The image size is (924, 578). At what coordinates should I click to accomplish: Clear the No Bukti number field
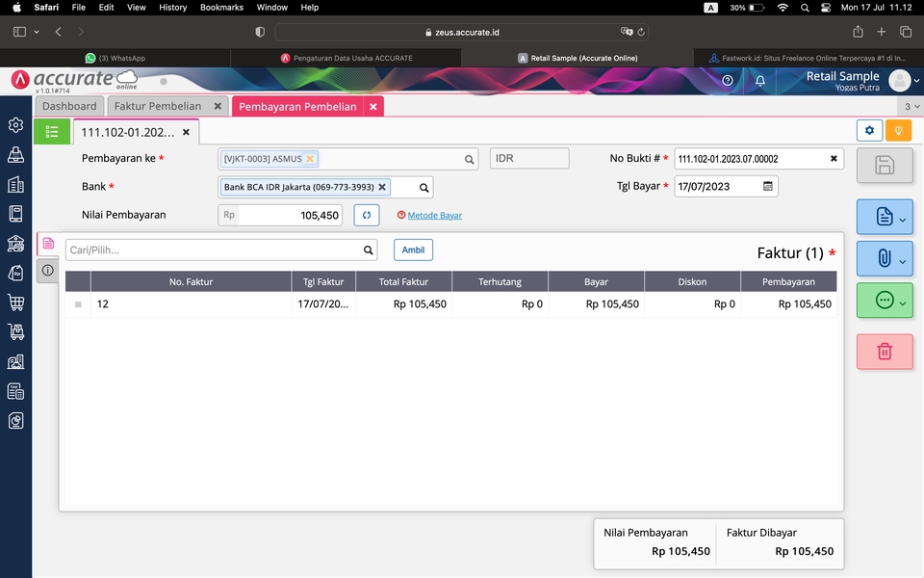pyautogui.click(x=834, y=159)
